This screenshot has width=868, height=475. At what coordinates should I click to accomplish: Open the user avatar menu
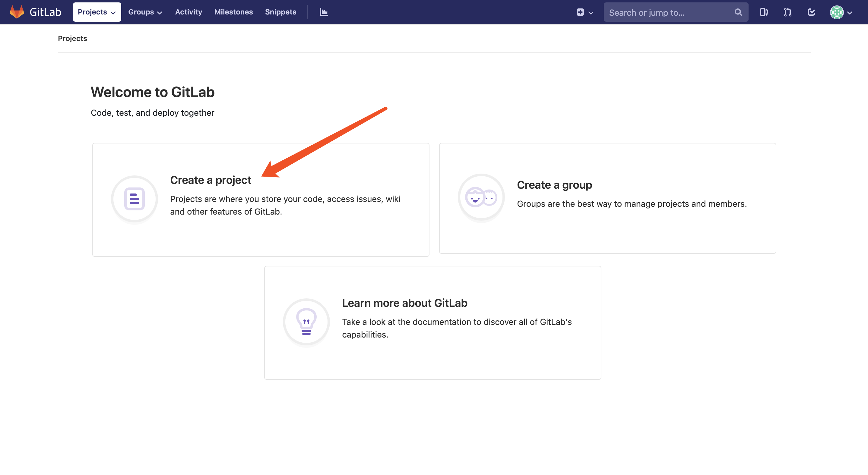click(x=841, y=12)
